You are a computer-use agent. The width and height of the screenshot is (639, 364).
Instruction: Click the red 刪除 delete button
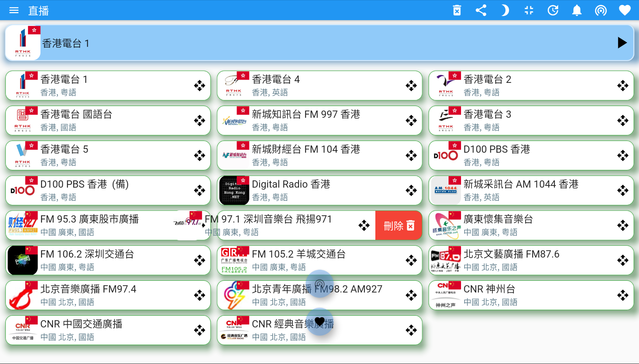399,226
